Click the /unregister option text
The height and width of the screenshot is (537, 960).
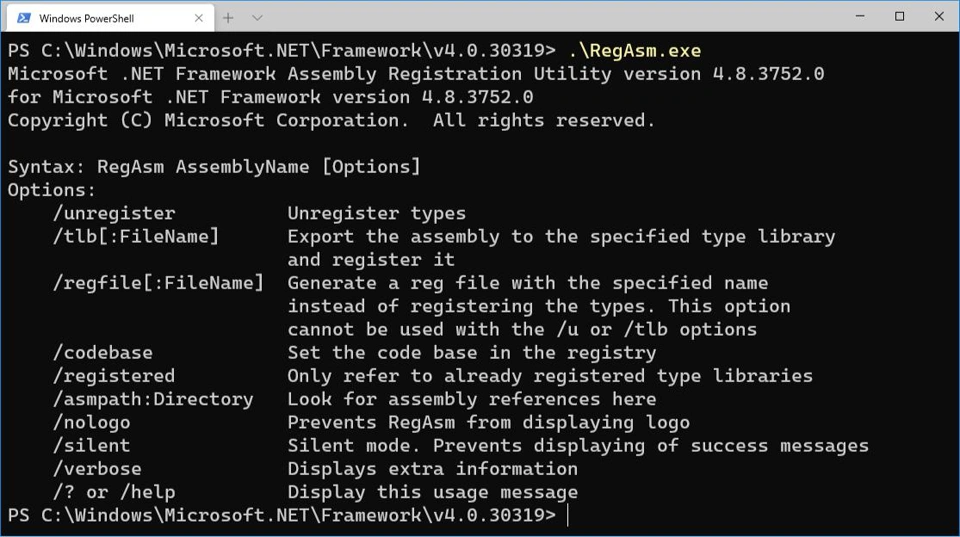[x=114, y=213]
